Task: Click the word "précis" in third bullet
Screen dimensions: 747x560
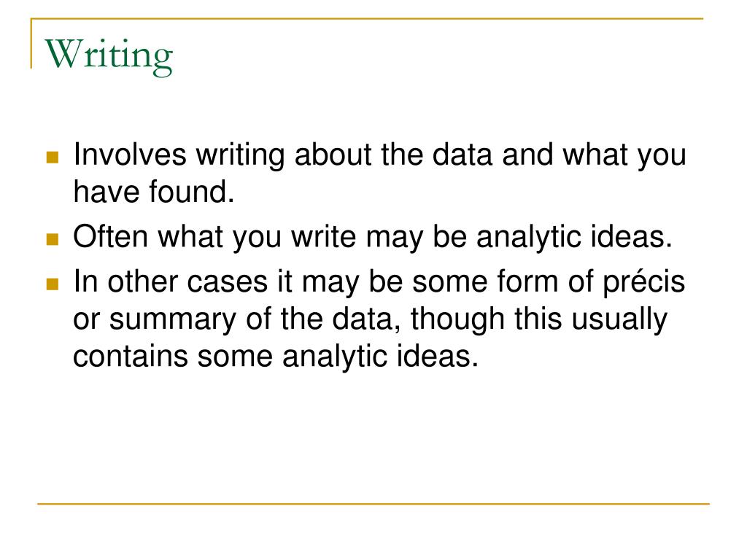Action: 643,283
